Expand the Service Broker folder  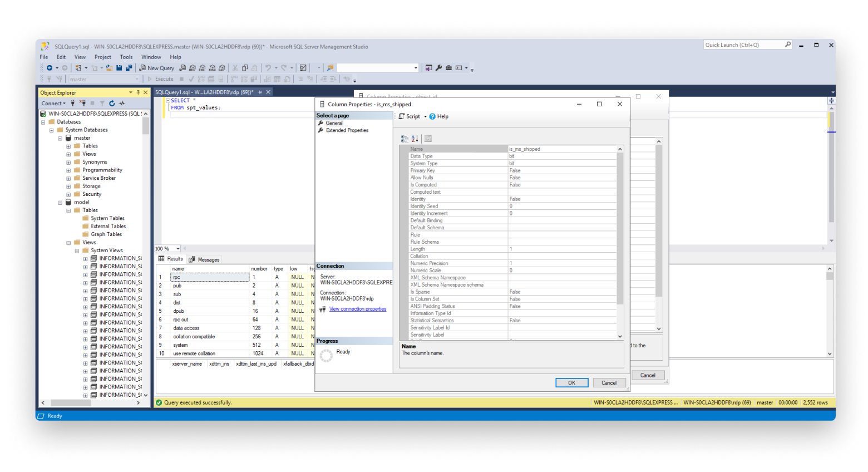point(68,178)
